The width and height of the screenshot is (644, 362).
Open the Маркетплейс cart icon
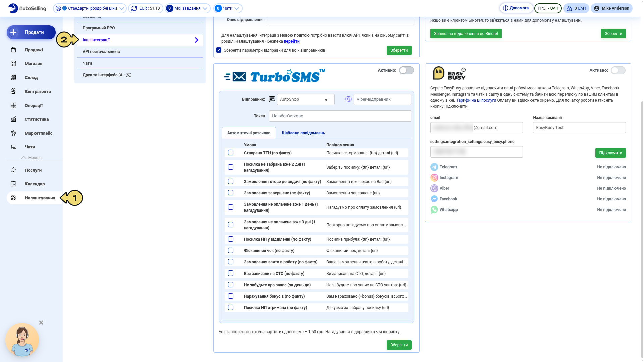[13, 133]
